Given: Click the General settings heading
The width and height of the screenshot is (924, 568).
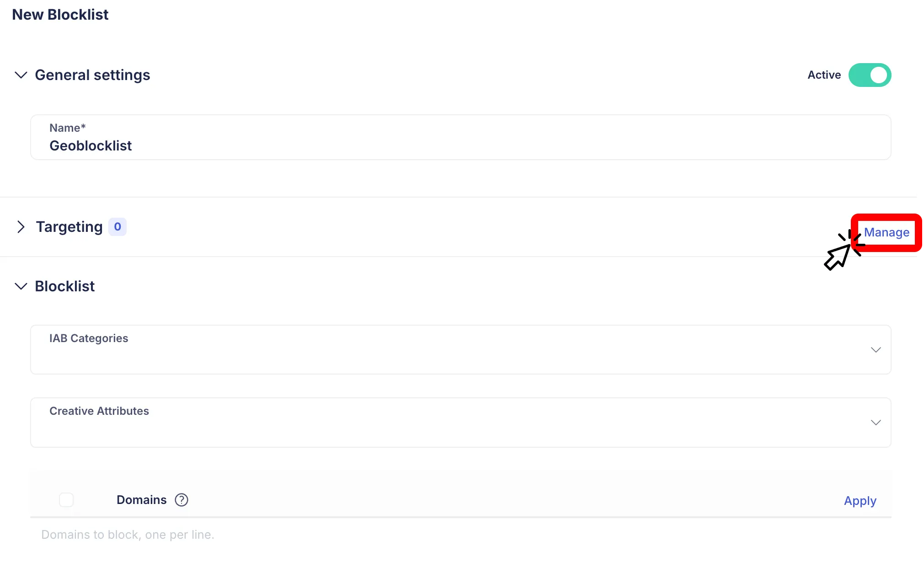Looking at the screenshot, I should 92,75.
